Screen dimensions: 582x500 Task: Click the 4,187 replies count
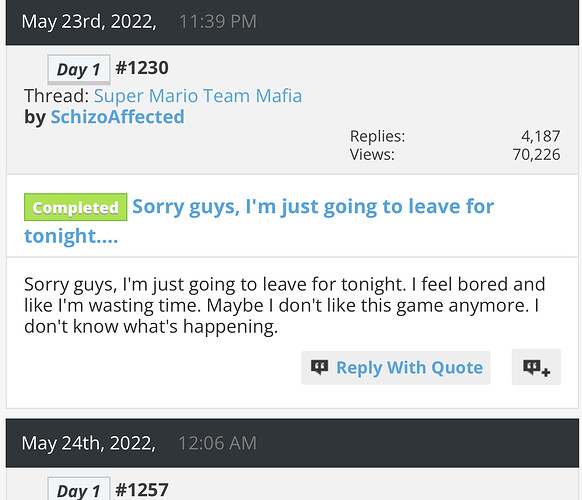point(540,136)
